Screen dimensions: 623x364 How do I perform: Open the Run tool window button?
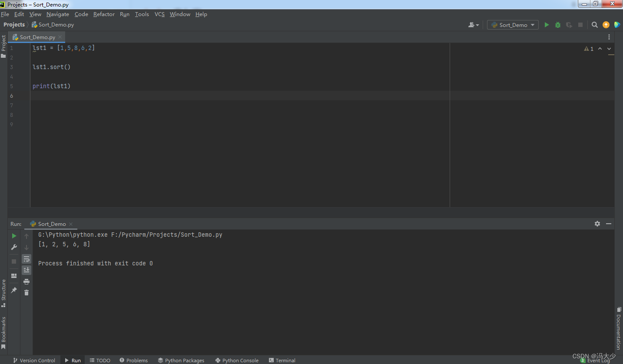point(73,360)
